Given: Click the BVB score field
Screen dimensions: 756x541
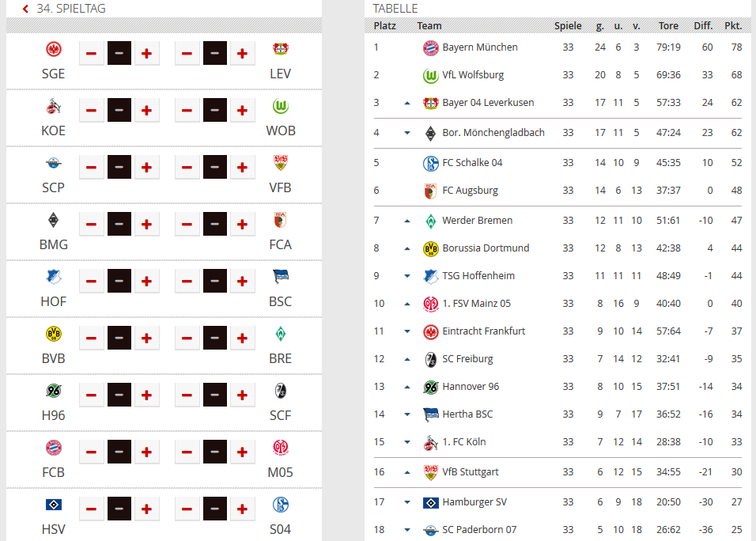Looking at the screenshot, I should pyautogui.click(x=119, y=338).
